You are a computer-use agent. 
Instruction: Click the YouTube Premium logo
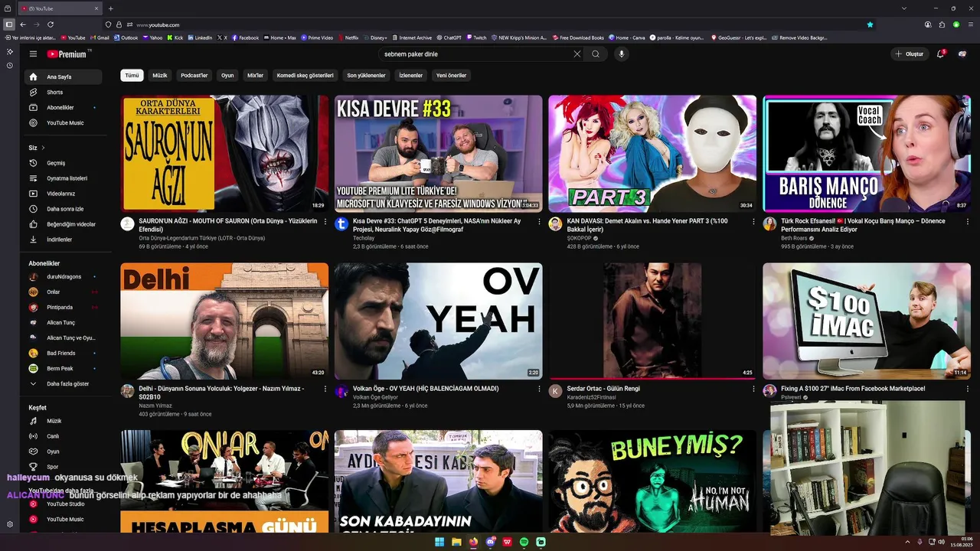[x=67, y=54]
